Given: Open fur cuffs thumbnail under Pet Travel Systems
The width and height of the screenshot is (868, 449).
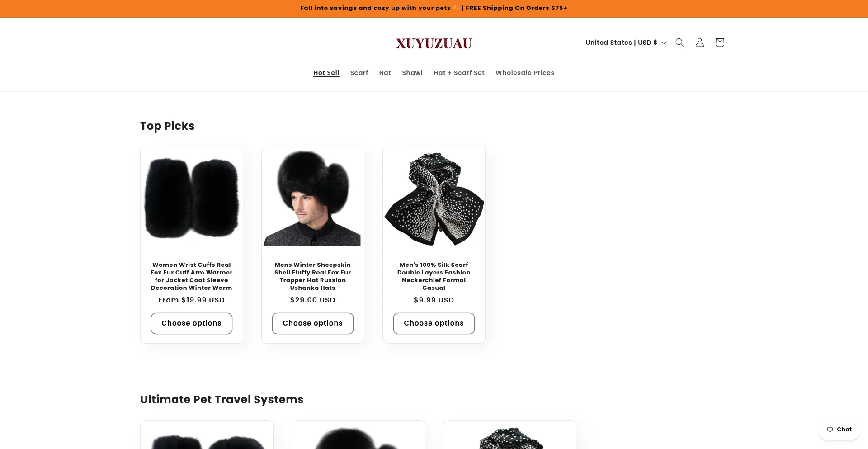Looking at the screenshot, I should tap(207, 436).
